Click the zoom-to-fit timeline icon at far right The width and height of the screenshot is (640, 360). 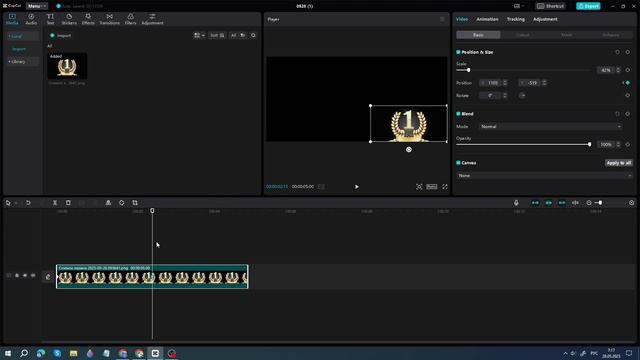click(x=631, y=203)
